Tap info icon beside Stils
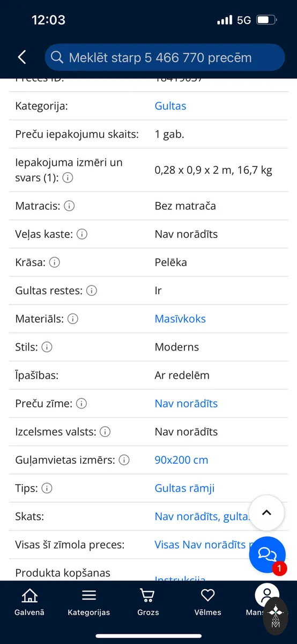The height and width of the screenshot is (644, 297). click(47, 347)
